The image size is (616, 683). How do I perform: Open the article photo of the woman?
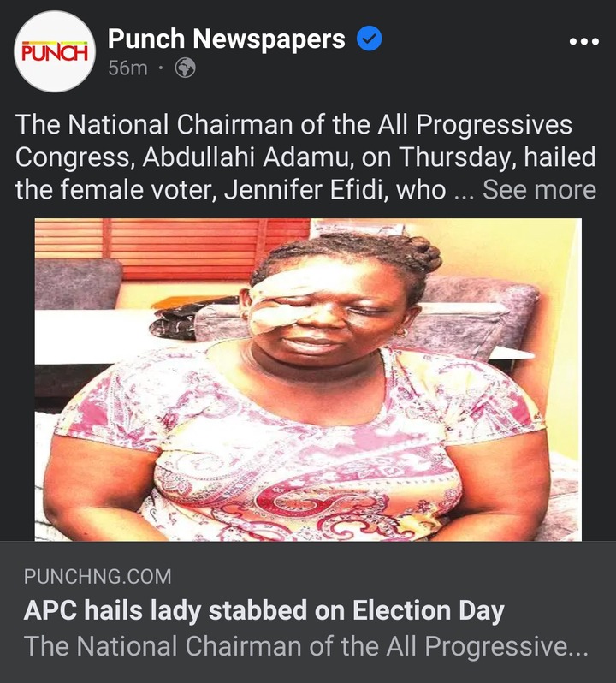coord(308,379)
